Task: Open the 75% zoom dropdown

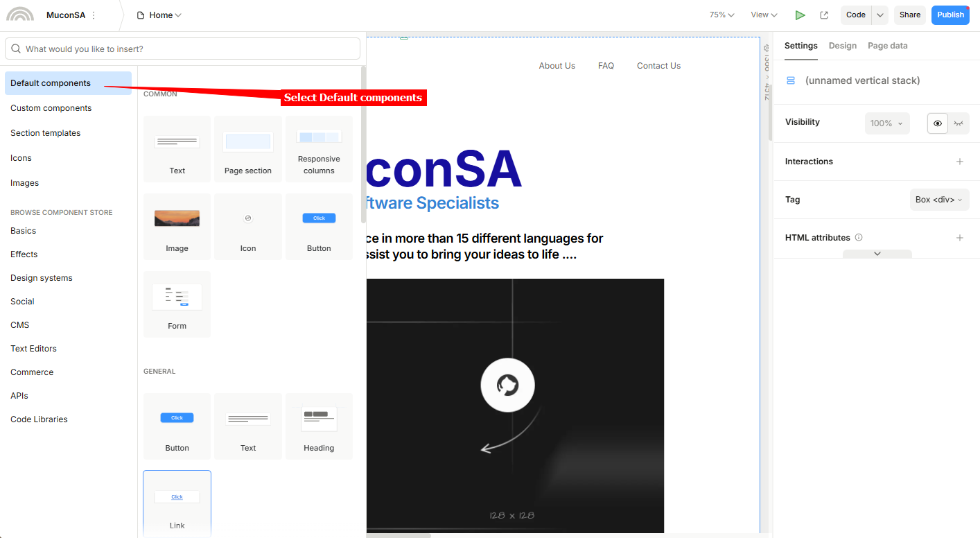Action: pyautogui.click(x=721, y=15)
